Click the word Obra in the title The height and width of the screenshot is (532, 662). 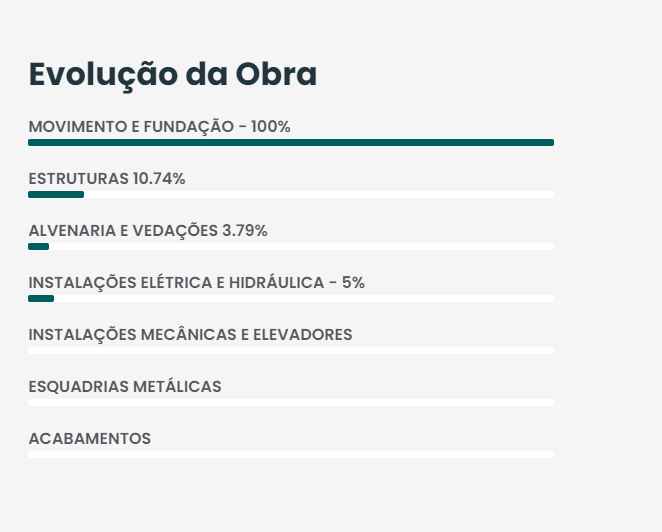point(276,74)
